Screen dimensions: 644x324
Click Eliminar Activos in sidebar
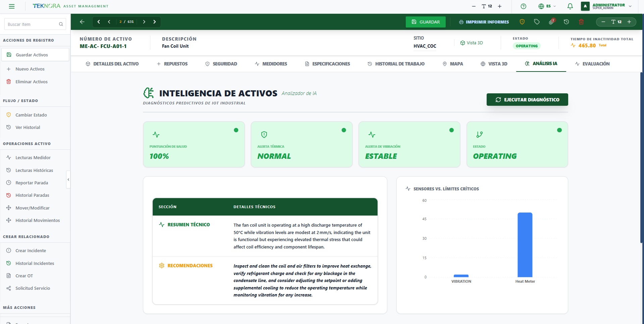click(35, 82)
